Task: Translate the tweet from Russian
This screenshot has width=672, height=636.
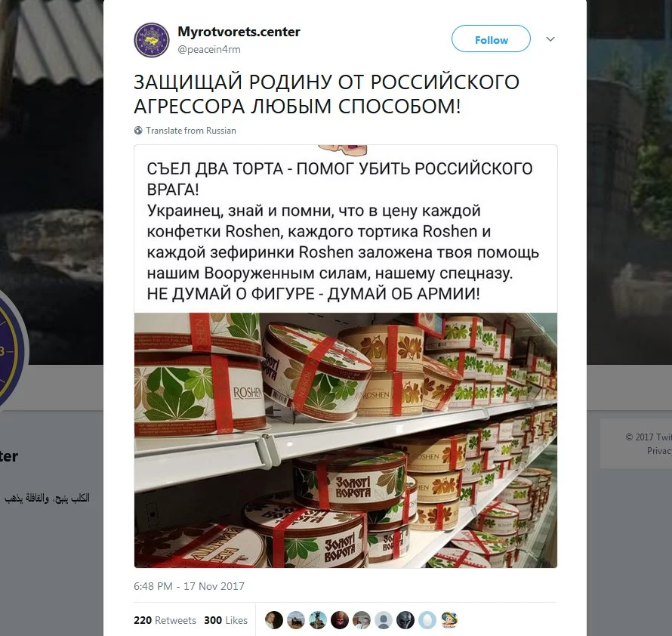Action: [x=191, y=131]
